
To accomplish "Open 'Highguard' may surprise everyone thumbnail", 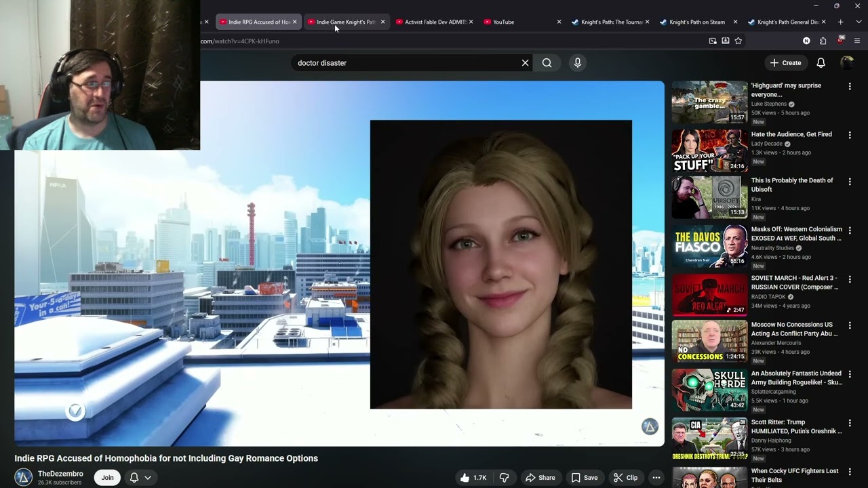I will 709,102.
